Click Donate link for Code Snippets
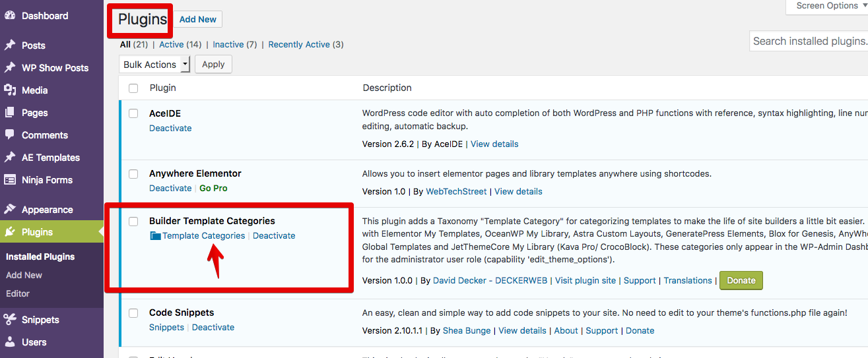This screenshot has height=358, width=868. [x=640, y=330]
